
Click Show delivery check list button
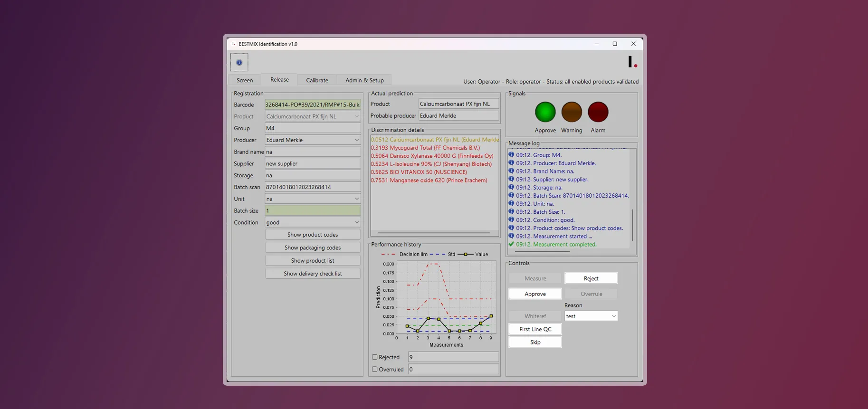click(x=313, y=274)
